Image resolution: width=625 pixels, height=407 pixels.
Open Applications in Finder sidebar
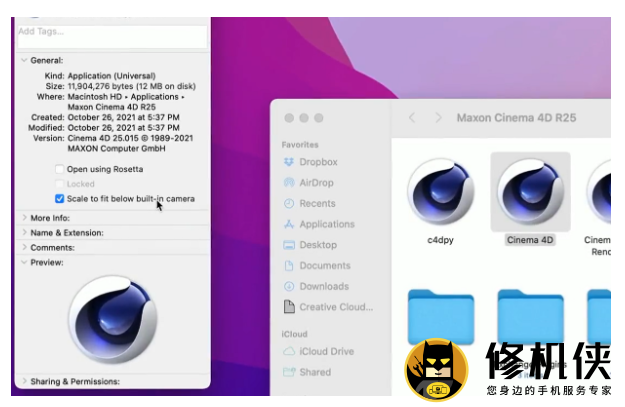(x=327, y=224)
